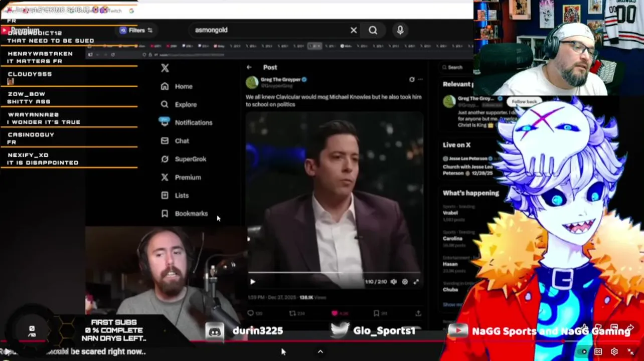Open Explore in the X sidebar
The height and width of the screenshot is (361, 644).
point(179,104)
